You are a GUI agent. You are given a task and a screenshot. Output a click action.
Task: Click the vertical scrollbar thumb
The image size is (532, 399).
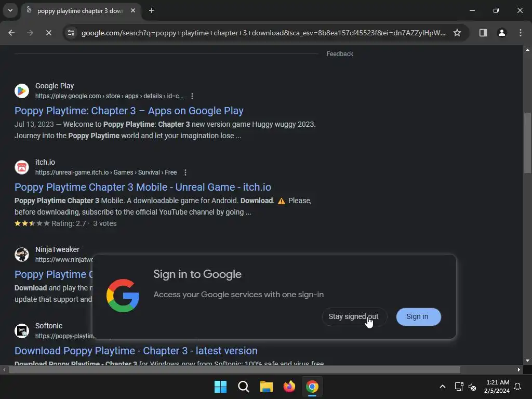tap(527, 142)
